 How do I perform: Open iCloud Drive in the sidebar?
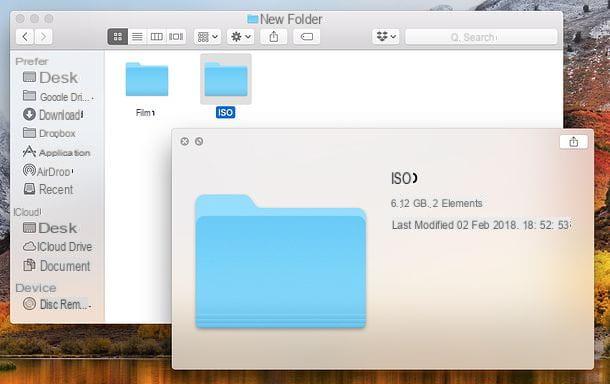point(58,246)
